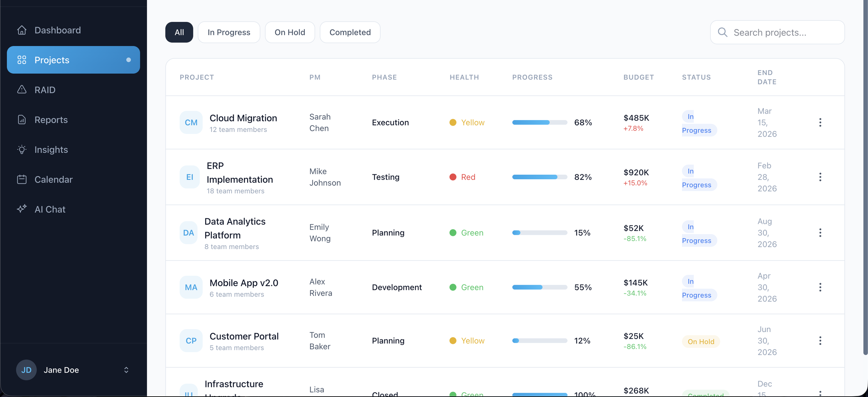Screen dimensions: 868x397
Task: Open Insights lightbulb icon
Action: coord(22,150)
